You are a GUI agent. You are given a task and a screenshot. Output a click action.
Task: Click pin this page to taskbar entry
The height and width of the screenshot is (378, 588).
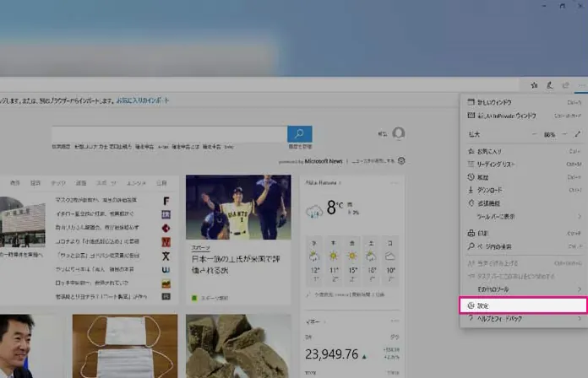(524, 277)
